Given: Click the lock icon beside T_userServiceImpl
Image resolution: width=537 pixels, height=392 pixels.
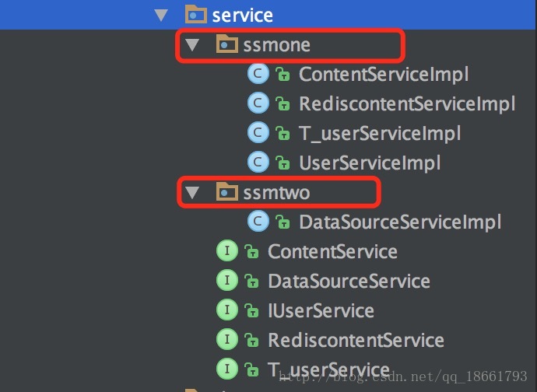Looking at the screenshot, I should coord(283,133).
